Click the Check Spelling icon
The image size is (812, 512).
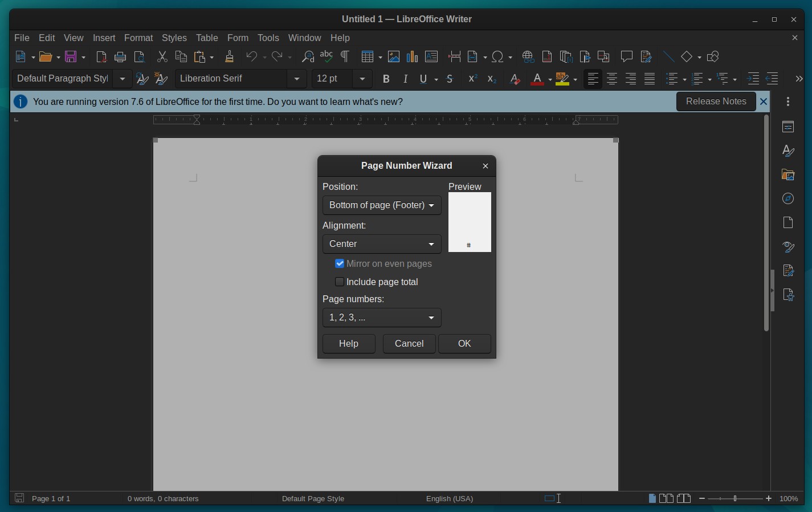(327, 57)
